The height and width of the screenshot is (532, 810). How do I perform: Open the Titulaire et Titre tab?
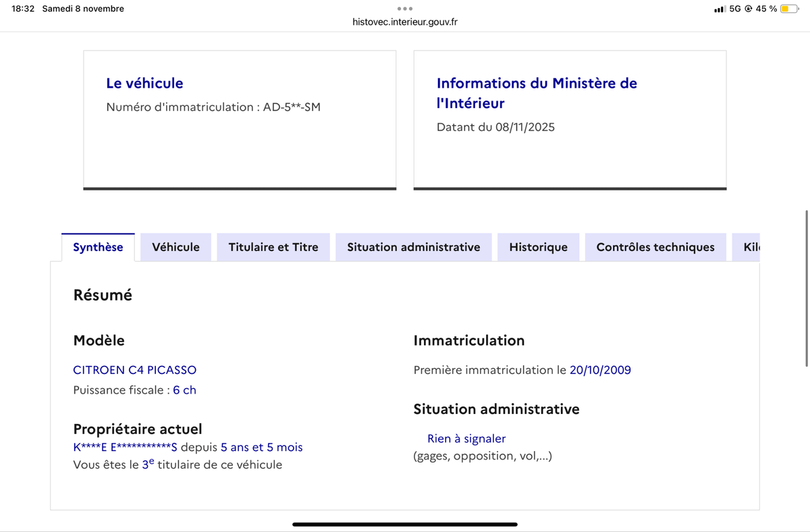[273, 247]
